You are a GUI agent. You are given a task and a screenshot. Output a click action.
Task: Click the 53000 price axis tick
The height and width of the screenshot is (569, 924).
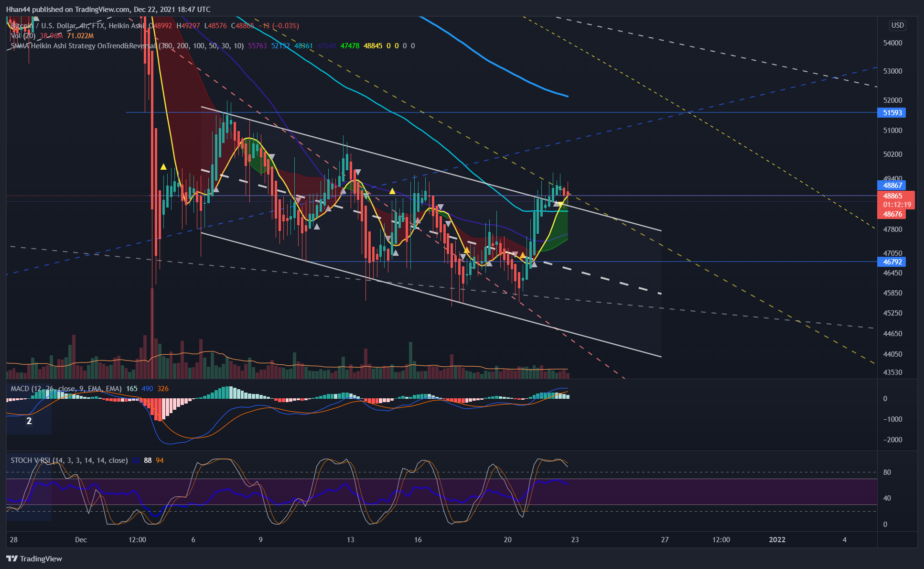(892, 71)
